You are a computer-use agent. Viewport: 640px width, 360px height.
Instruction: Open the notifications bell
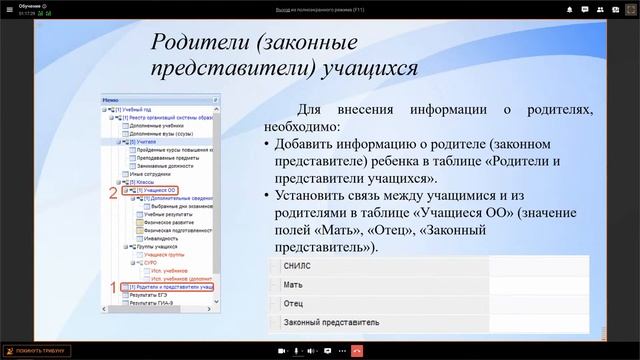[569, 9]
